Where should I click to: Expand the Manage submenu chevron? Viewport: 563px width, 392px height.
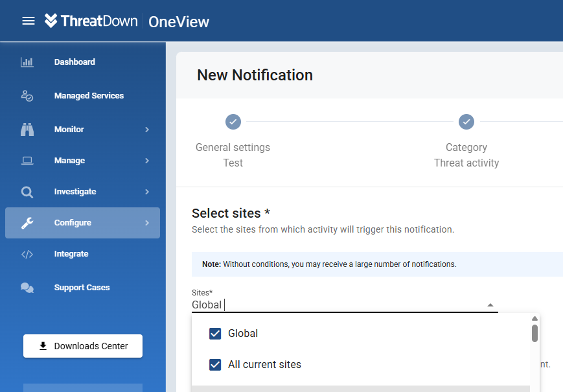coord(147,161)
